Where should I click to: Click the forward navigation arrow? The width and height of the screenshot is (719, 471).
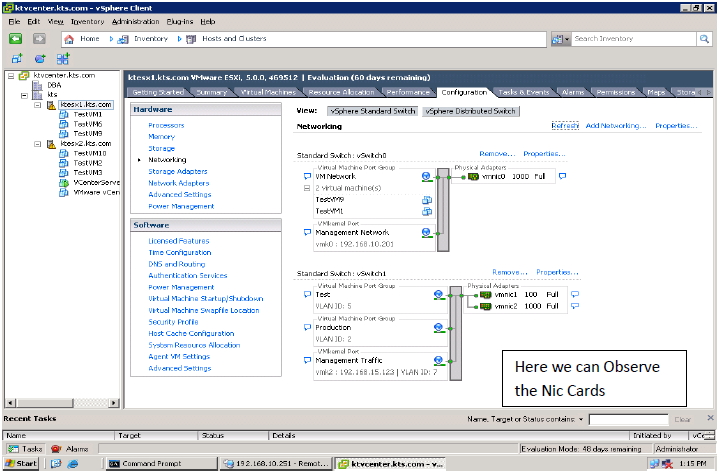39,39
